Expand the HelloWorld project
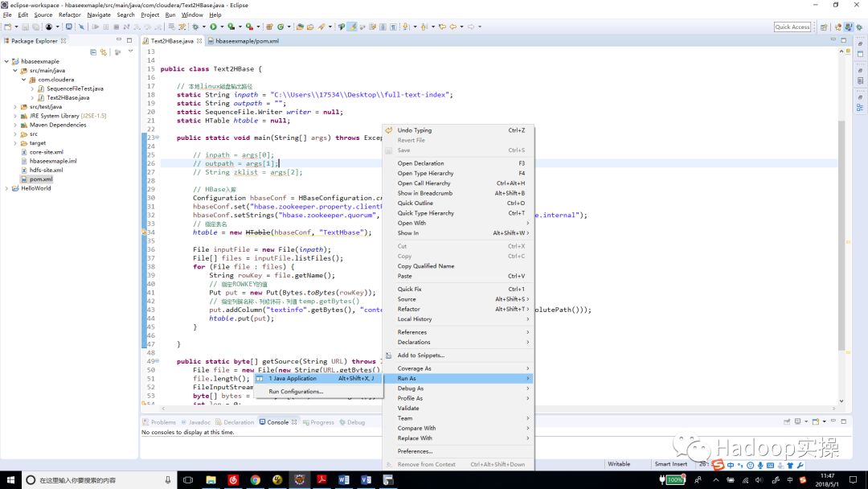This screenshot has height=489, width=868. (x=6, y=188)
